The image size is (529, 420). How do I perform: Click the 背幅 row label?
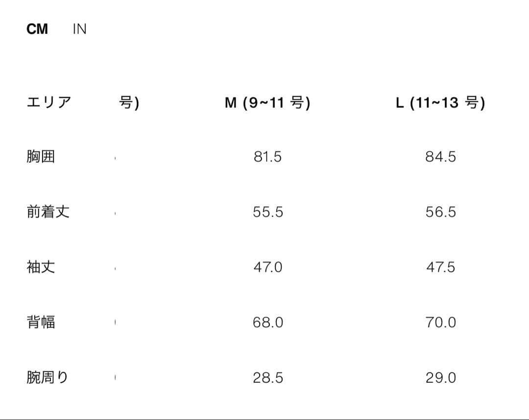(x=41, y=322)
